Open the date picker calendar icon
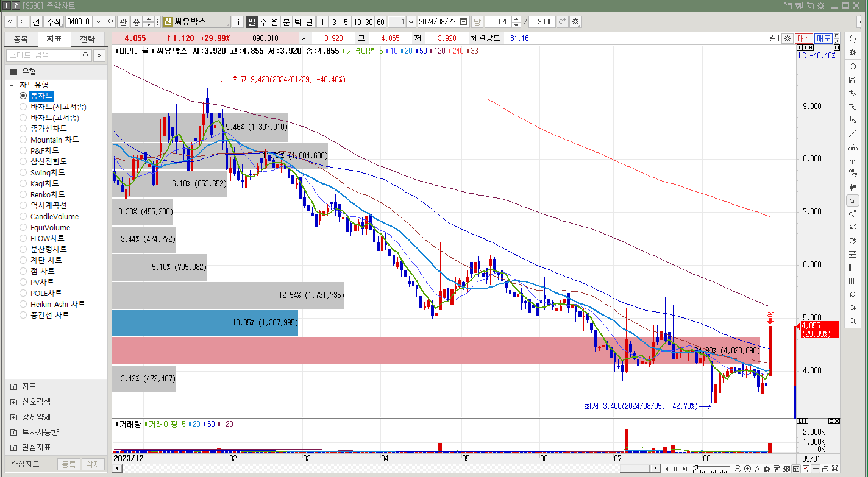This screenshot has height=477, width=868. [464, 21]
